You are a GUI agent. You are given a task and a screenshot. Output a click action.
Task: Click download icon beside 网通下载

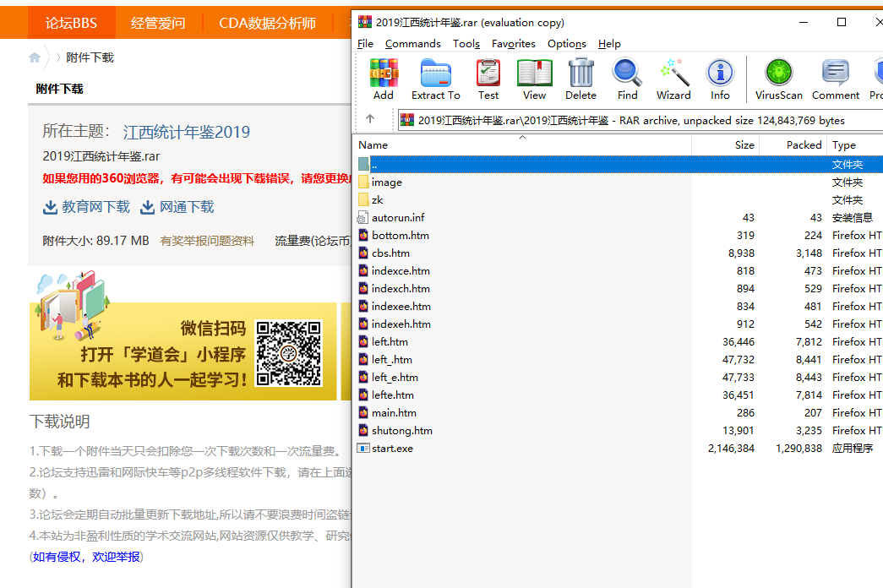point(148,207)
